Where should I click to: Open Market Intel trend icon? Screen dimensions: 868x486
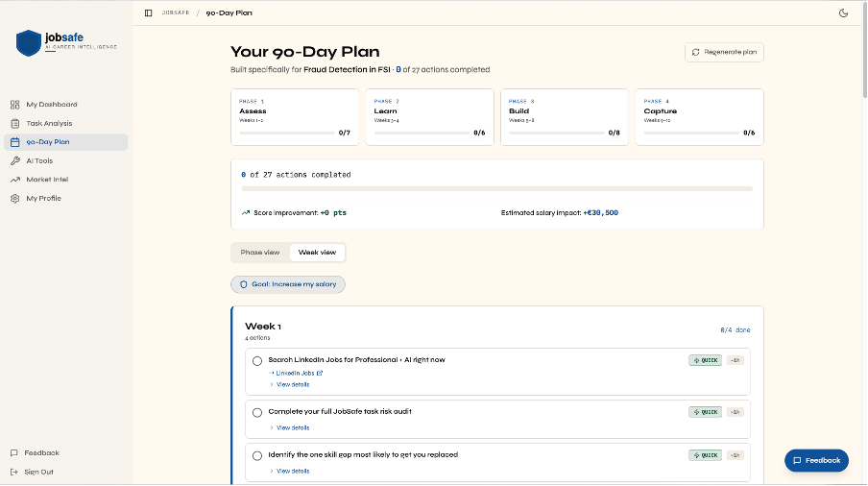15,180
